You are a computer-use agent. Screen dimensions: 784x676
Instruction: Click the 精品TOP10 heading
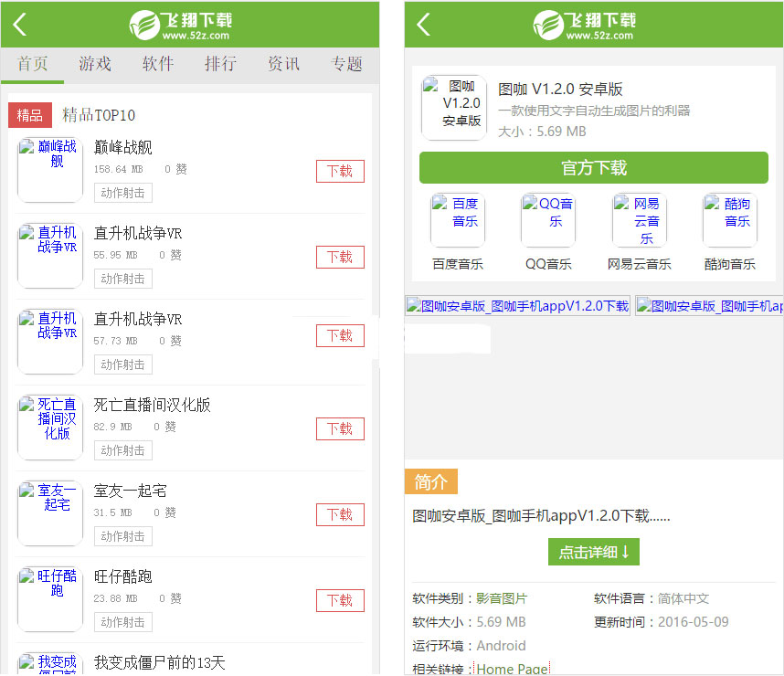tap(99, 115)
